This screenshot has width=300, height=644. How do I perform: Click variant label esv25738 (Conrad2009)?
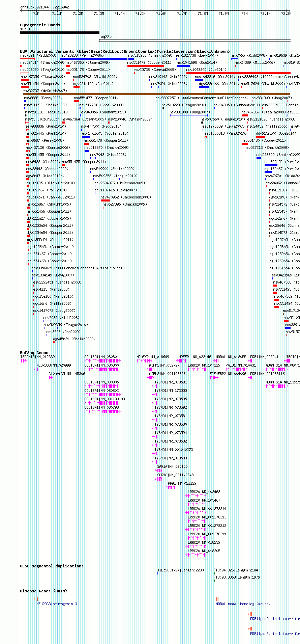(x=155, y=70)
